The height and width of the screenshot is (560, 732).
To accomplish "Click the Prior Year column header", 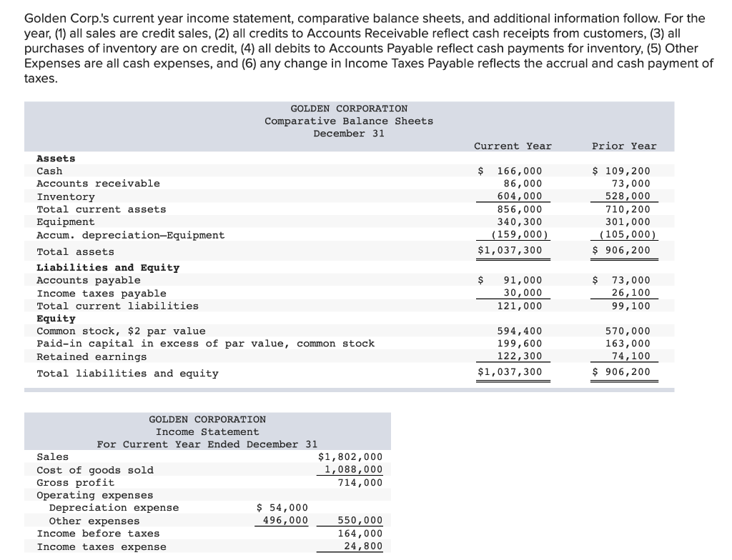I will point(623,146).
